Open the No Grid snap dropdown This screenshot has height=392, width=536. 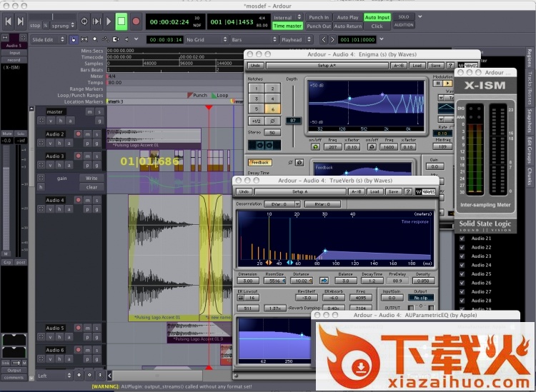pyautogui.click(x=207, y=39)
